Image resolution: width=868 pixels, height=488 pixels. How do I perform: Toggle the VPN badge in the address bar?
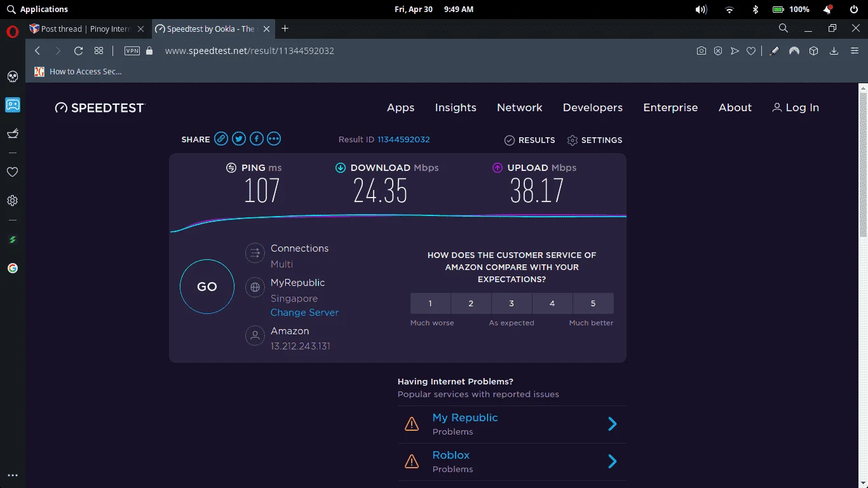(x=132, y=51)
